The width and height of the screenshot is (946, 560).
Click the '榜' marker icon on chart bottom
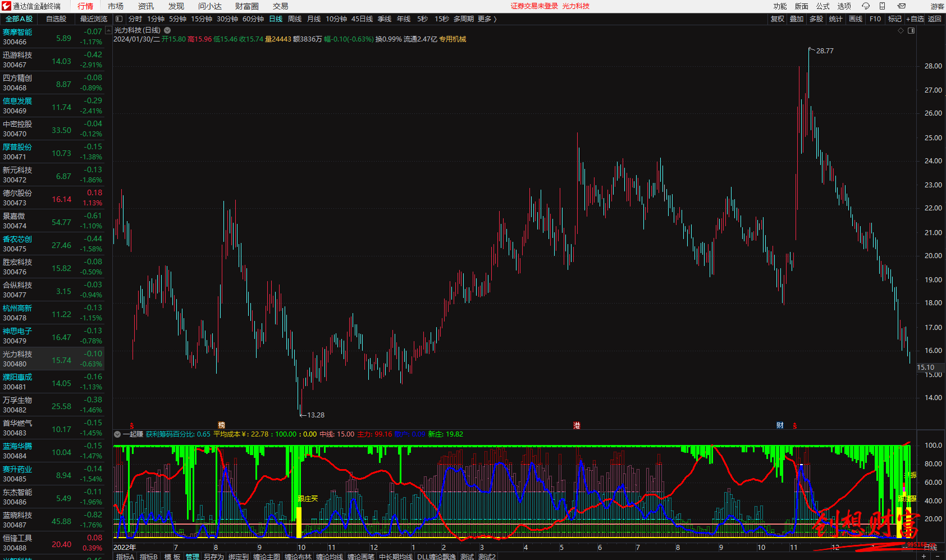pos(221,425)
